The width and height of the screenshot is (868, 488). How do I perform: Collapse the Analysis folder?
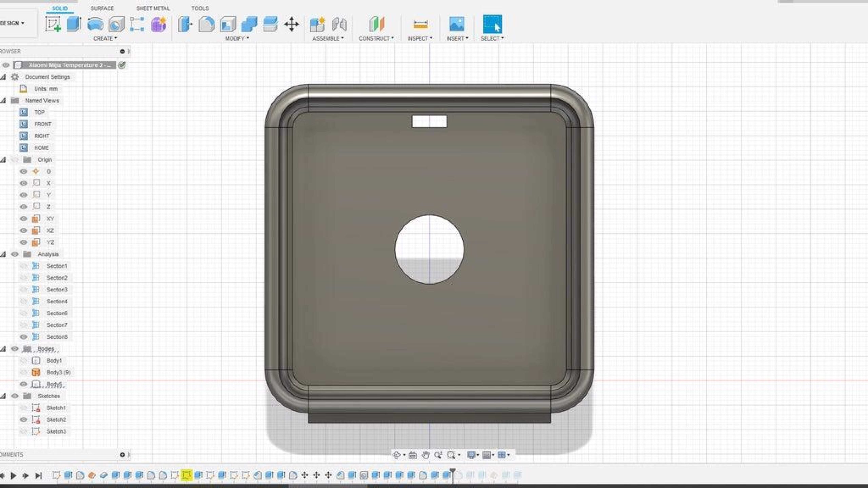point(3,254)
